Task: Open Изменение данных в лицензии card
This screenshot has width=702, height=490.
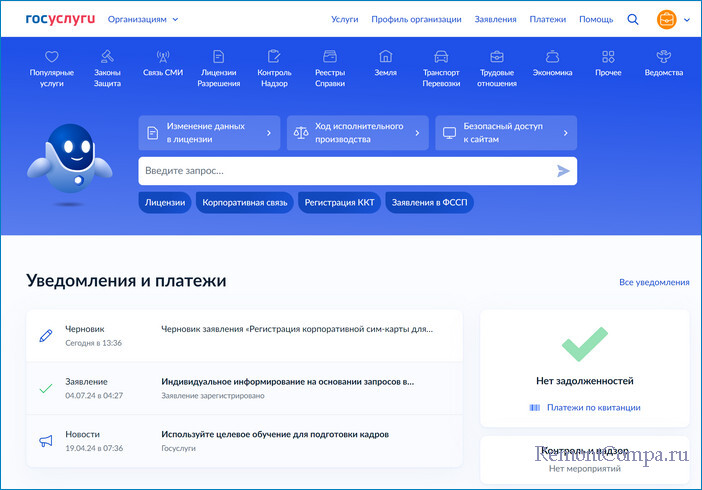Action: pyautogui.click(x=209, y=132)
